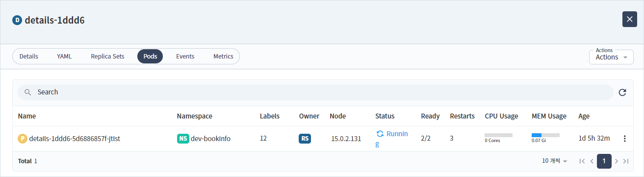The width and height of the screenshot is (644, 177).
Task: Click the CPU Usage column header
Action: click(501, 116)
